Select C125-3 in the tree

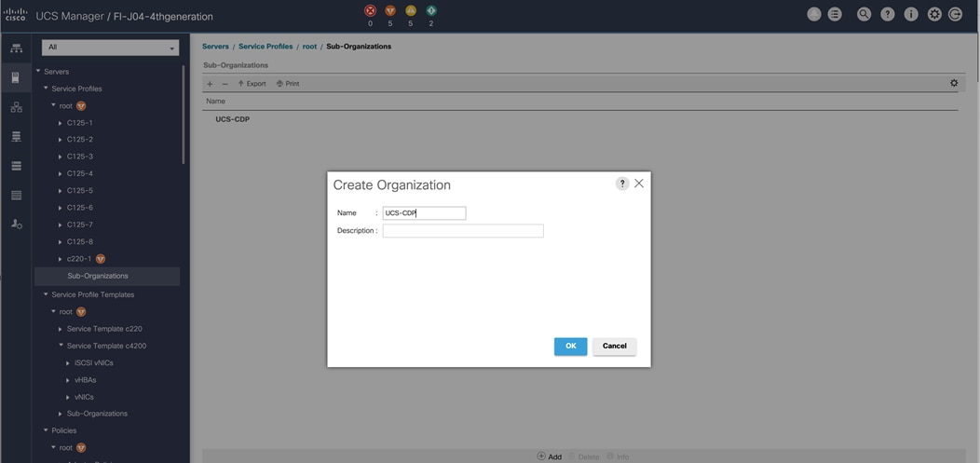(80, 157)
